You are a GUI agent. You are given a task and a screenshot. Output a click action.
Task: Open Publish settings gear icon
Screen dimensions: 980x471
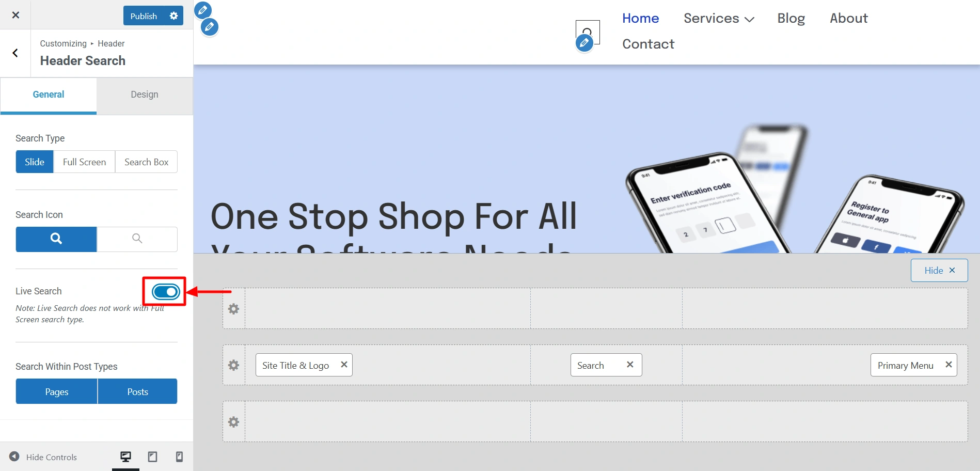point(174,16)
